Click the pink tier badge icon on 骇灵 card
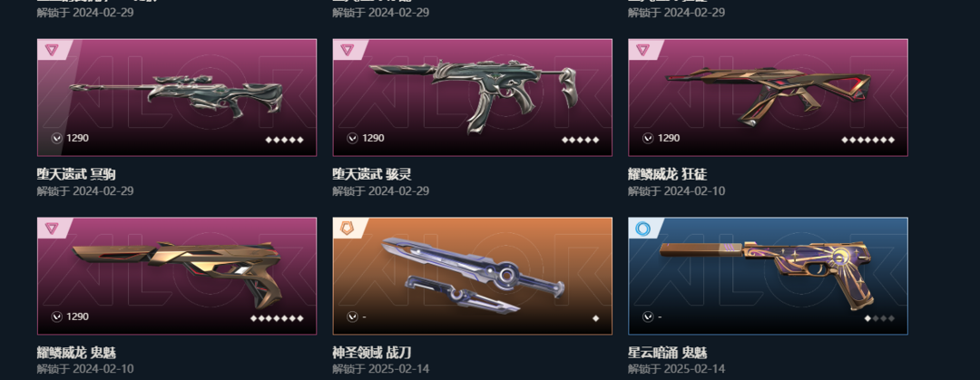 (347, 50)
